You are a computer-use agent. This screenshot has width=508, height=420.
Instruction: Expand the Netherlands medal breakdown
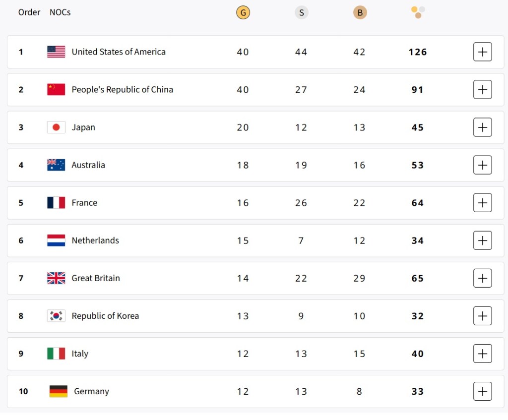pyautogui.click(x=482, y=240)
